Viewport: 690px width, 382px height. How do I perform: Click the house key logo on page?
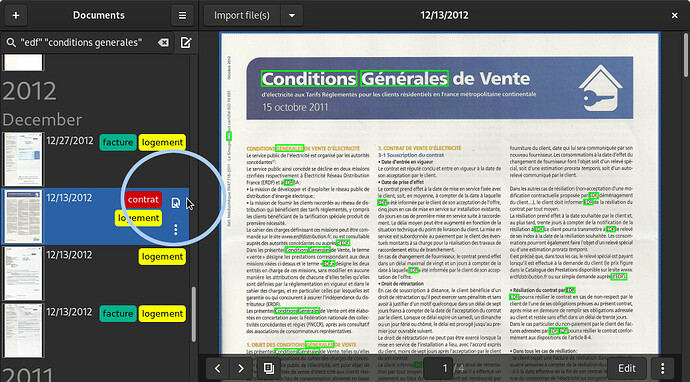[x=600, y=88]
